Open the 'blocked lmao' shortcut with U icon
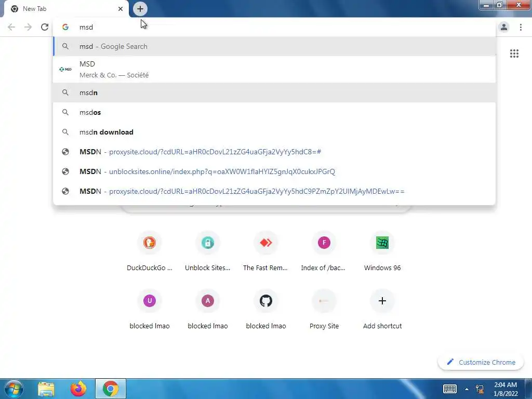This screenshot has height=399, width=532. [150, 310]
